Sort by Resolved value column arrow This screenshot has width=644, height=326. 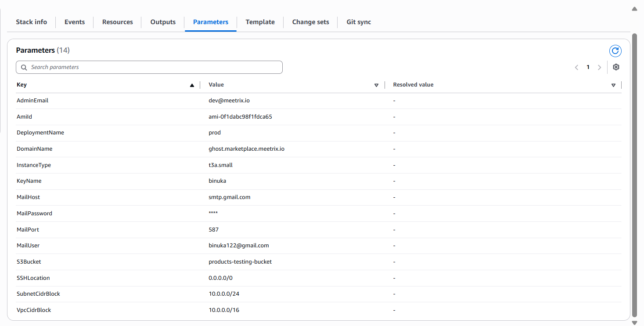point(613,85)
